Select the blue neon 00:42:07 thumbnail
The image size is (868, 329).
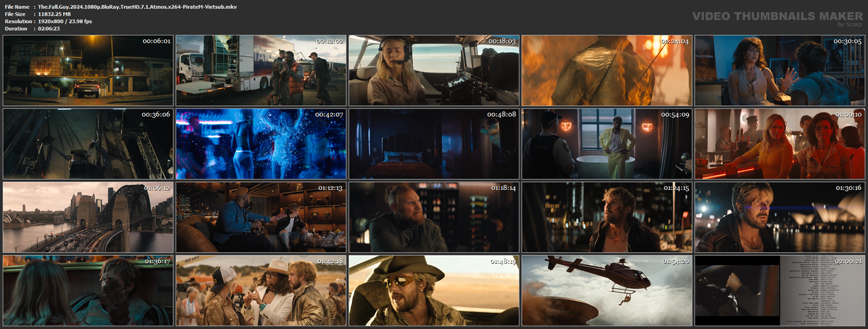click(261, 144)
